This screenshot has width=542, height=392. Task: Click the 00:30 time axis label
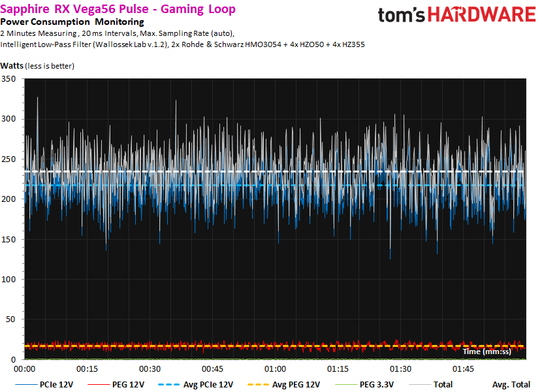[x=150, y=369]
